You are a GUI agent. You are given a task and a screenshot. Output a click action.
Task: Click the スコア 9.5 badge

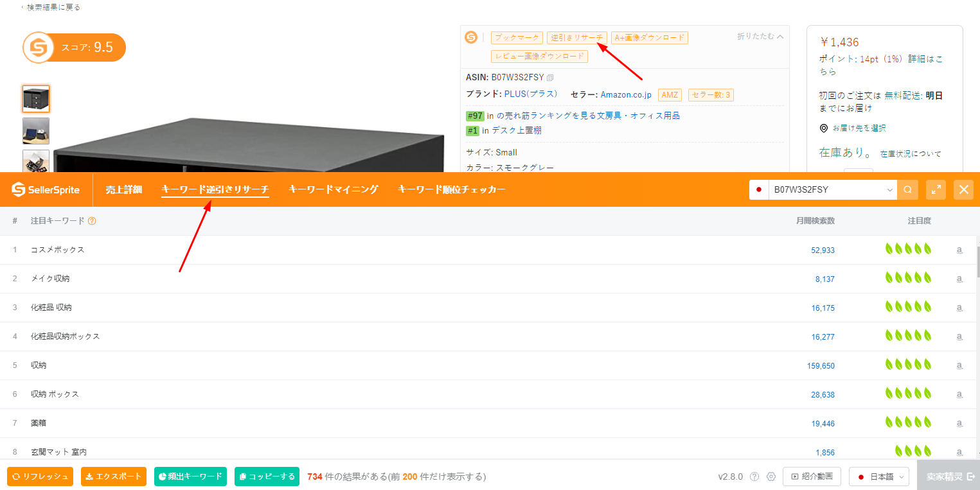[74, 48]
